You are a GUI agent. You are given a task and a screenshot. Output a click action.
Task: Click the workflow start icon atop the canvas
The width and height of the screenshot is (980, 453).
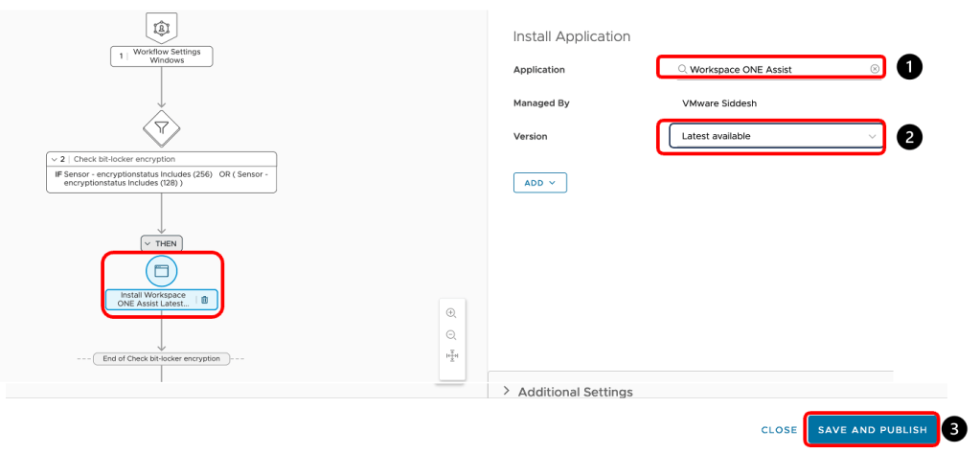pyautogui.click(x=161, y=26)
